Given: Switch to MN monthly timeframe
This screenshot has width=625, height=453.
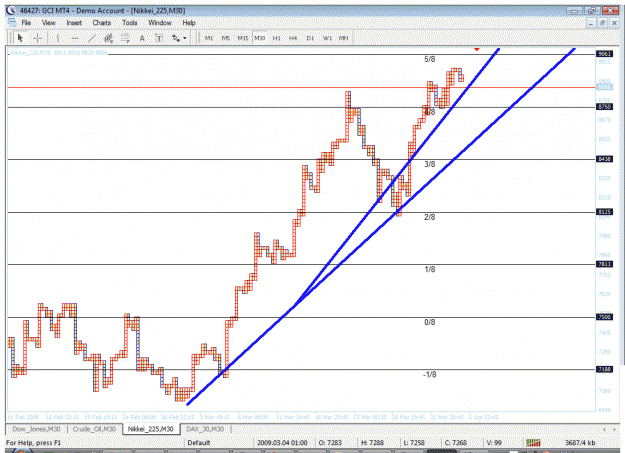Looking at the screenshot, I should tap(344, 38).
